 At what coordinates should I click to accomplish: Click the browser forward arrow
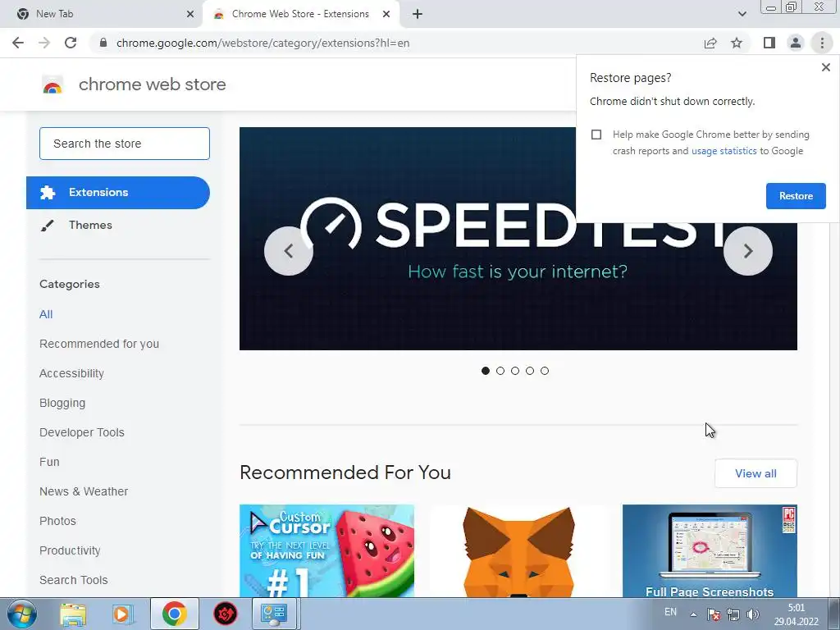coord(44,43)
